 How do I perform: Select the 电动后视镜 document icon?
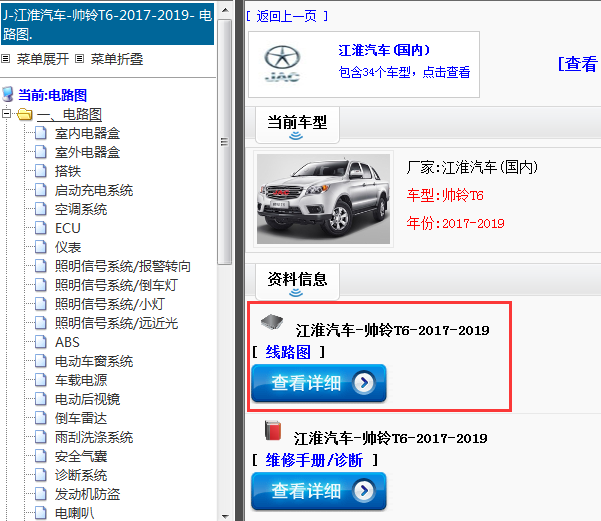pyautogui.click(x=41, y=399)
